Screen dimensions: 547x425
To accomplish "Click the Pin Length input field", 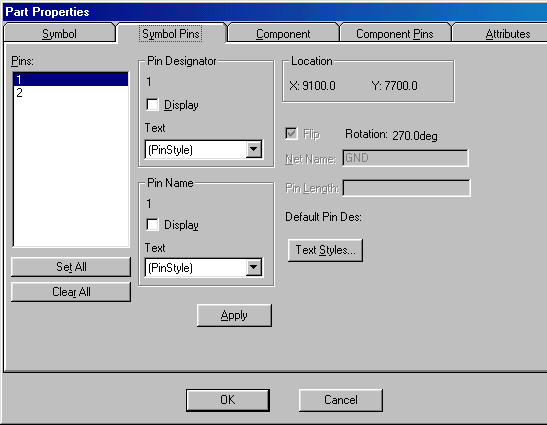I will click(407, 188).
